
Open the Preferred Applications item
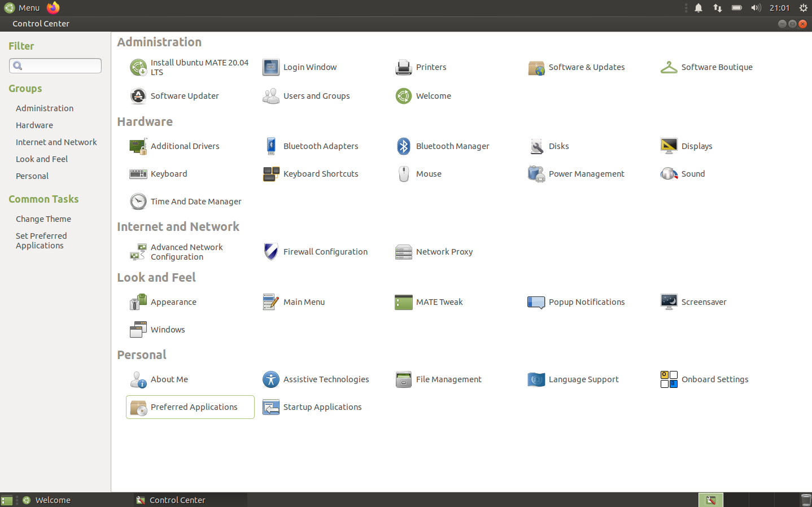pyautogui.click(x=190, y=407)
